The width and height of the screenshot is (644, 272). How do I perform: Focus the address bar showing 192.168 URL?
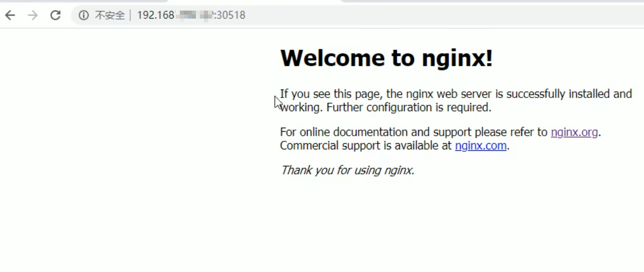(357, 15)
